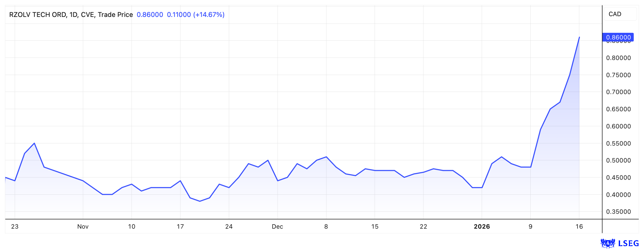Click the 0.86000 trade price in header

click(x=150, y=15)
